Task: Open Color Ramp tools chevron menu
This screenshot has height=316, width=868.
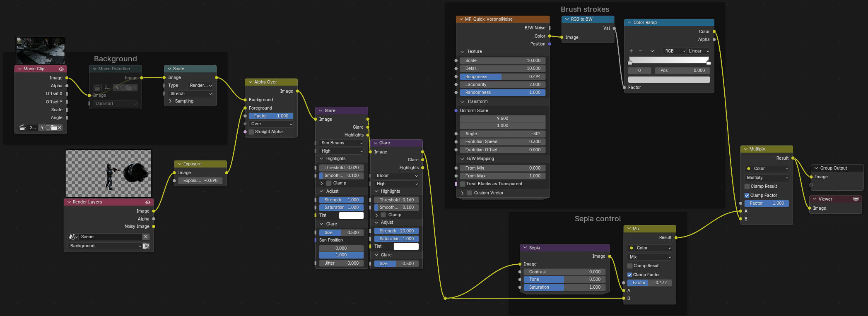Action: pos(652,51)
